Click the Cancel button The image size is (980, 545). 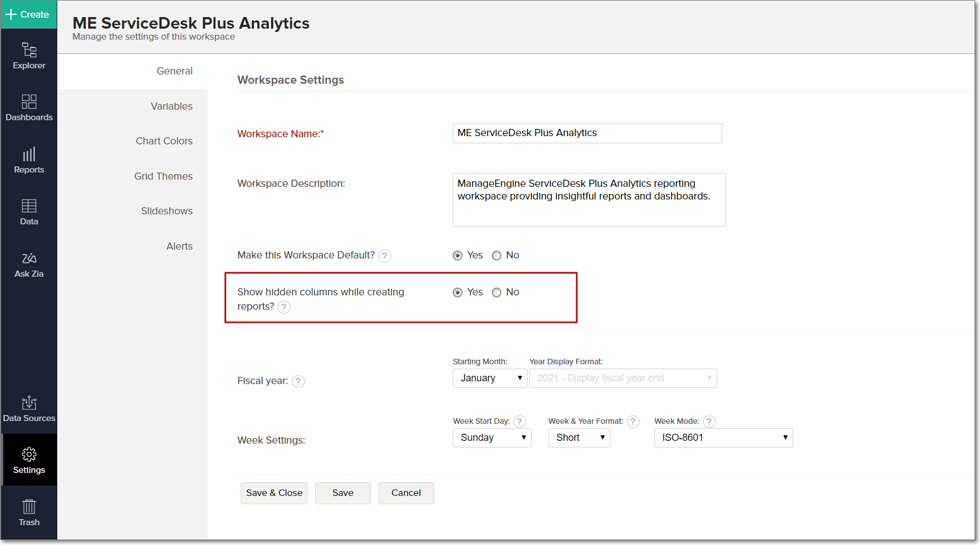pos(406,493)
